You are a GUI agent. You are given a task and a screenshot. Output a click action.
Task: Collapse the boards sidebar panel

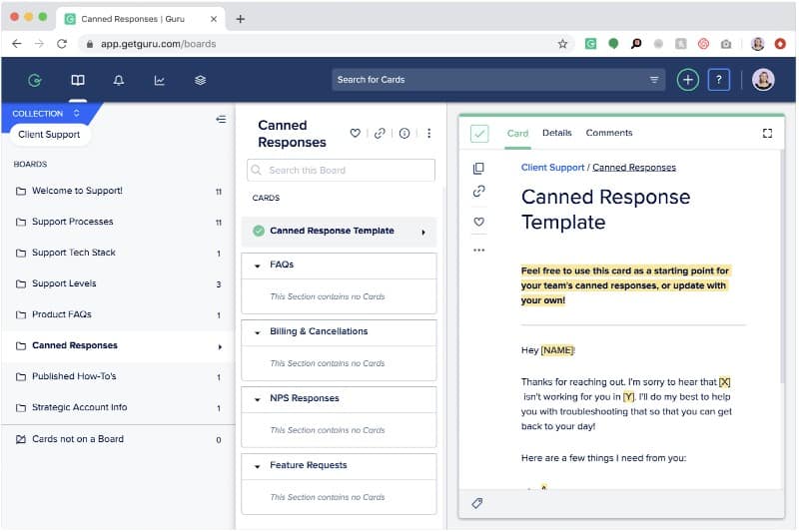[x=221, y=119]
